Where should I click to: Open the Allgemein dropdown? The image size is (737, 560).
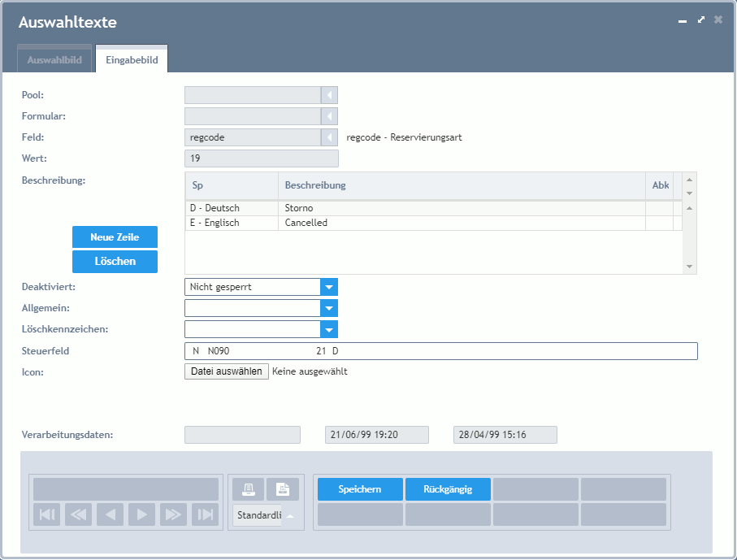click(x=329, y=308)
